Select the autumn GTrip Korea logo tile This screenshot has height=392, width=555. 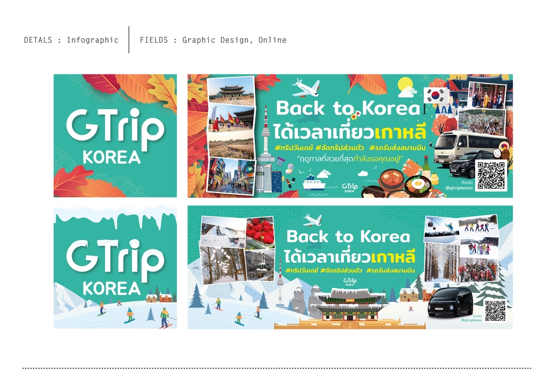coord(115,136)
